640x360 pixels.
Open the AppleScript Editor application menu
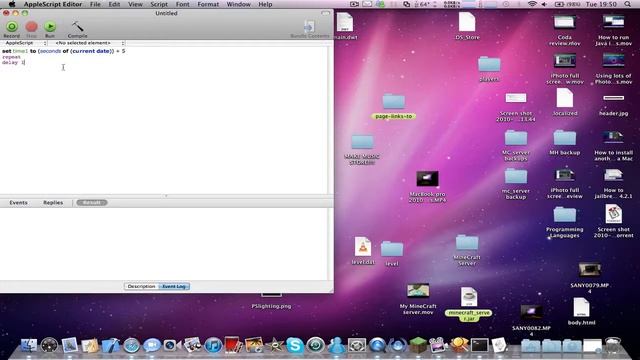point(53,4)
